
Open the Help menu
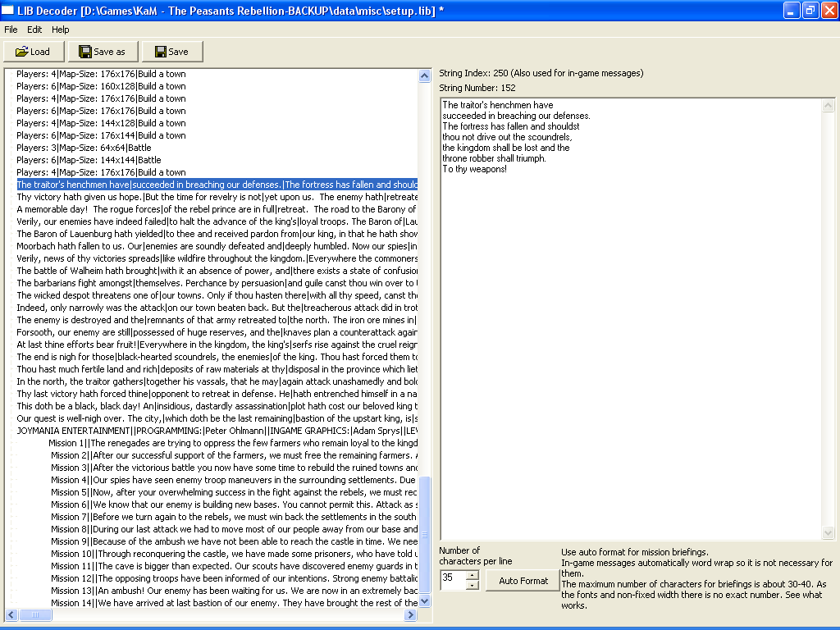click(x=61, y=30)
